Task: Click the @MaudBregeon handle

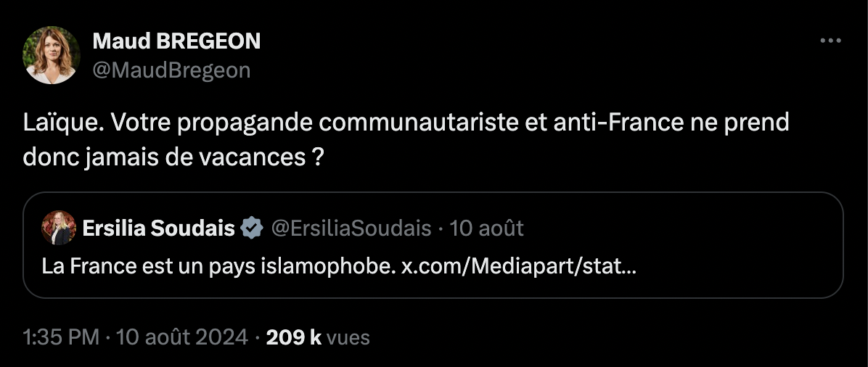Action: point(171,70)
